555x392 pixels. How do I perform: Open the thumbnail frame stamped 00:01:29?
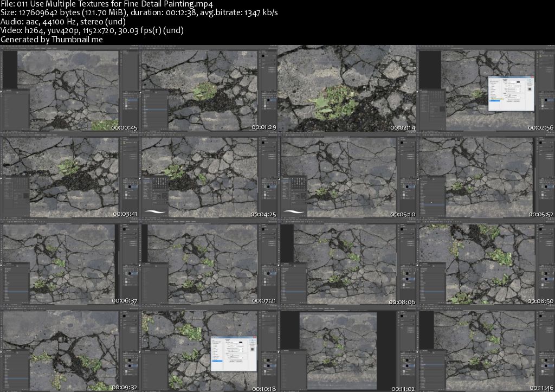click(x=208, y=88)
